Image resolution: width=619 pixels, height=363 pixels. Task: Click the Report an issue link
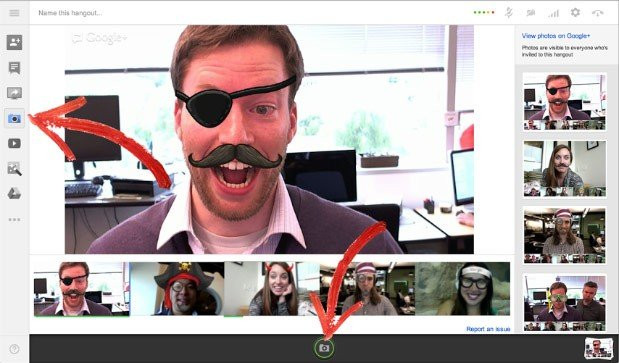(x=488, y=329)
